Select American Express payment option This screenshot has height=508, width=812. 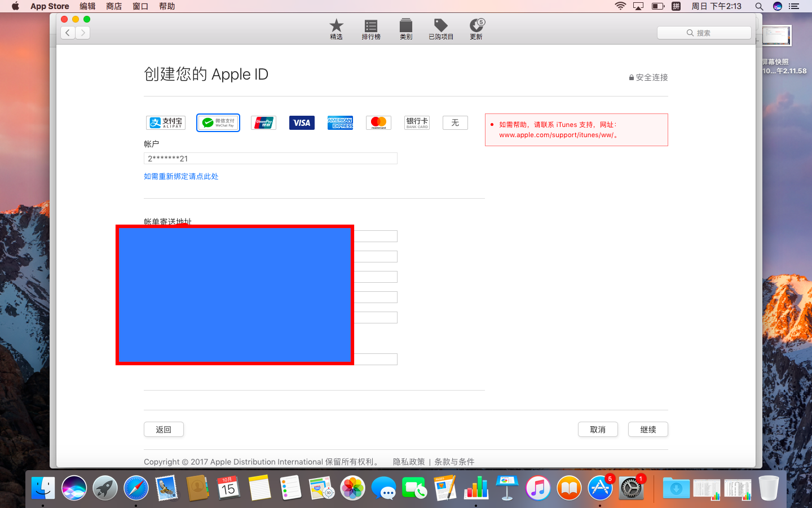(x=340, y=122)
